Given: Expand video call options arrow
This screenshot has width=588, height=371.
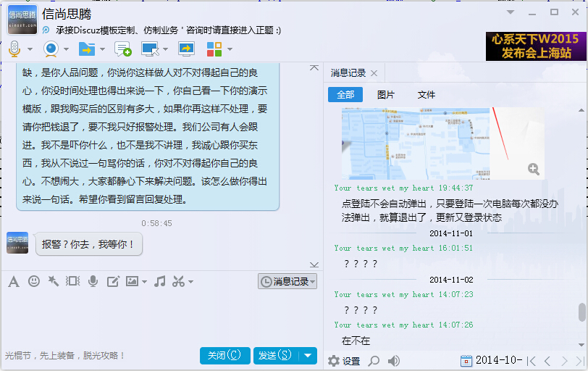Looking at the screenshot, I should click(x=67, y=49).
